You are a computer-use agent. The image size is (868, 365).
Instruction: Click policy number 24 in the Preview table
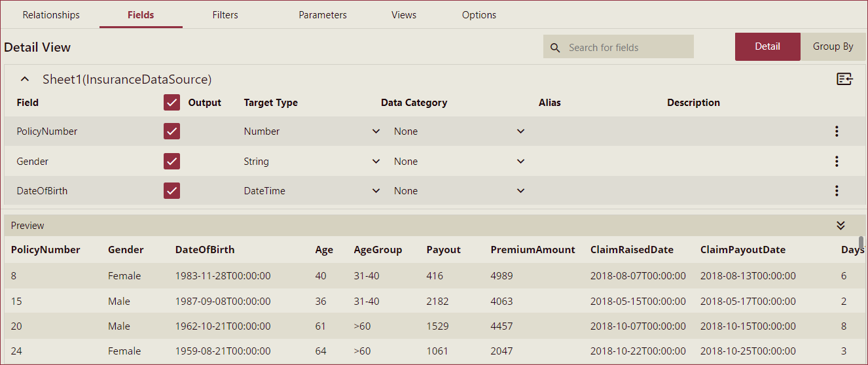pos(16,351)
